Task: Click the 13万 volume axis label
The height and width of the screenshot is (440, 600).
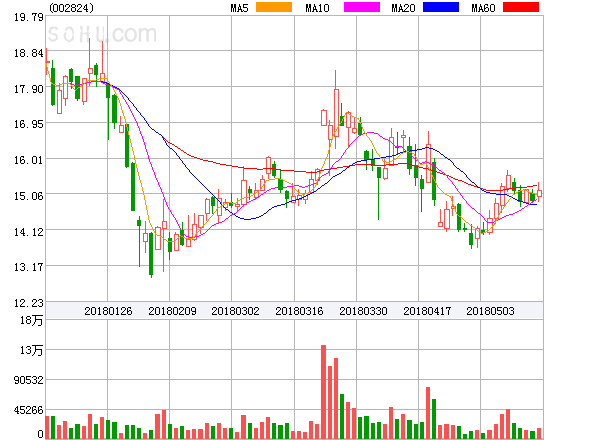Action: pos(32,350)
